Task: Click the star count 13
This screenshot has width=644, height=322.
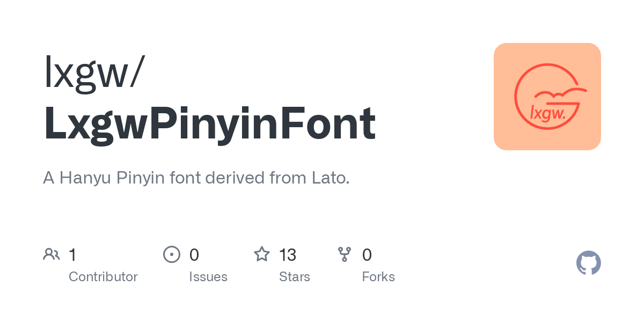Action: 288,255
